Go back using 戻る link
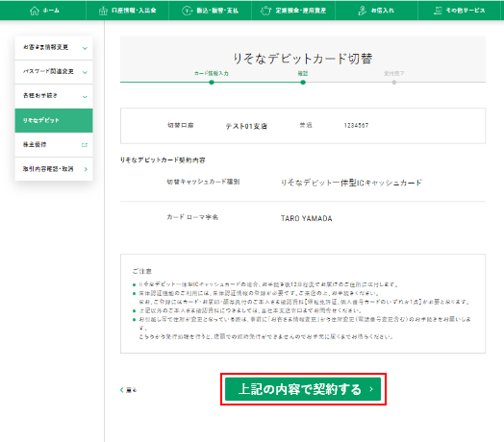504x442 pixels. 129,390
